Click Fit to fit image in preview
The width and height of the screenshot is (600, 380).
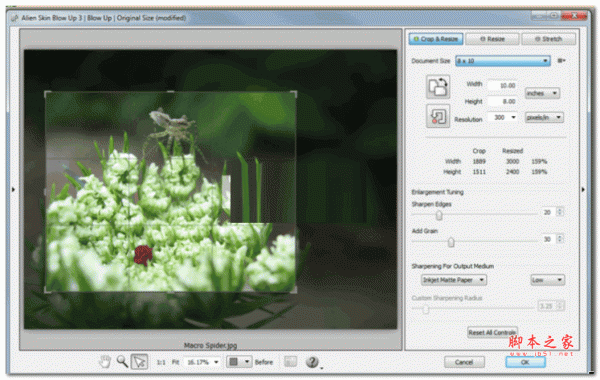[175, 362]
